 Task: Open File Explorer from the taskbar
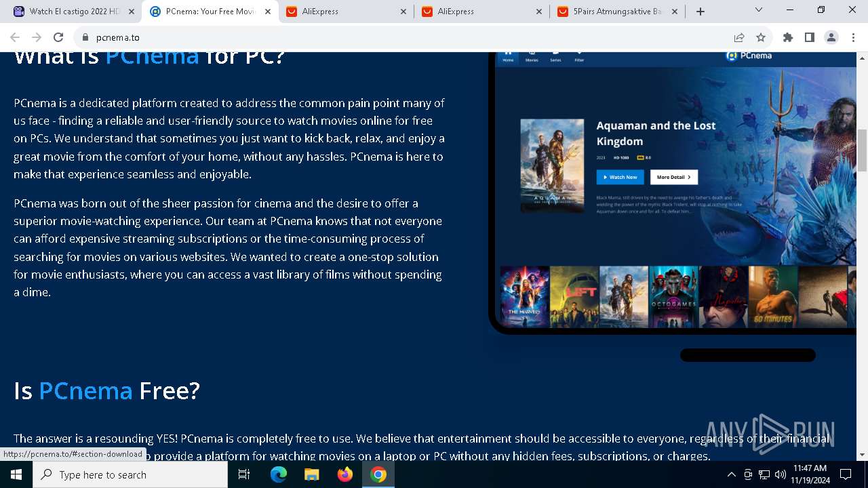coord(311,474)
